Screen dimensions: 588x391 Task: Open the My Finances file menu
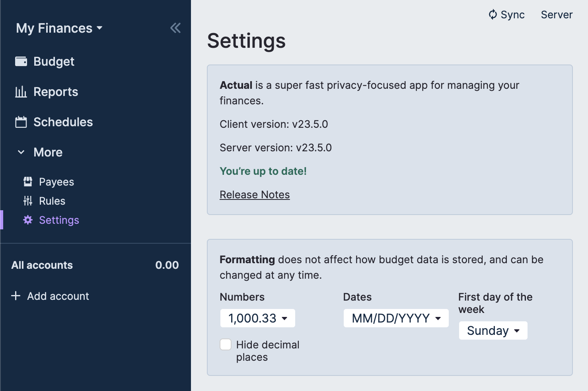[x=59, y=28]
